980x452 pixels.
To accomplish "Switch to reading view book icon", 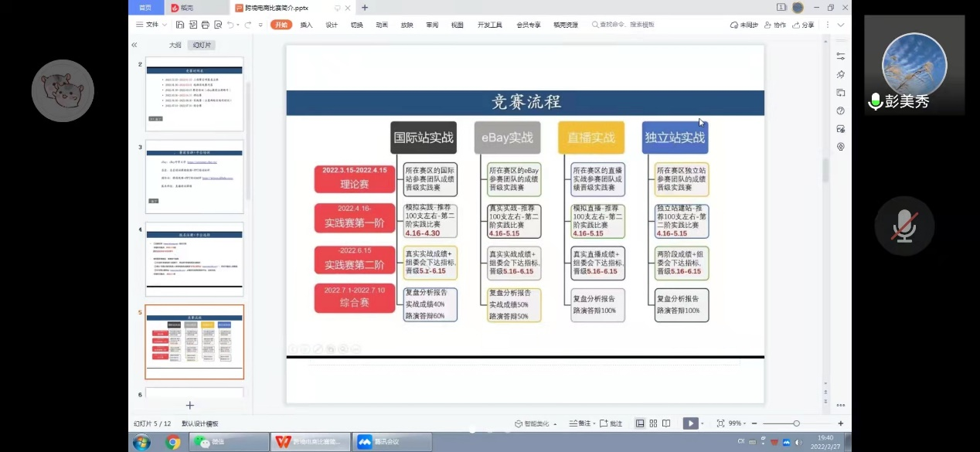I will [666, 423].
